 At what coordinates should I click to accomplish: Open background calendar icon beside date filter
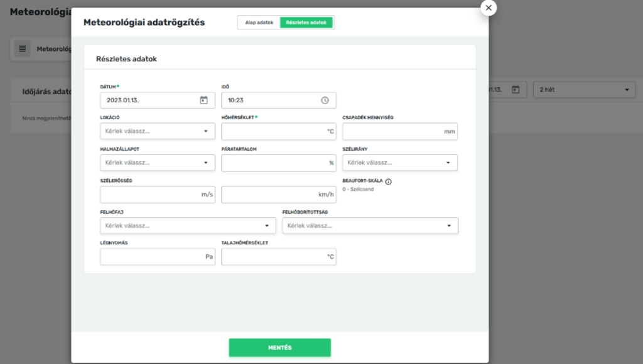pos(516,90)
